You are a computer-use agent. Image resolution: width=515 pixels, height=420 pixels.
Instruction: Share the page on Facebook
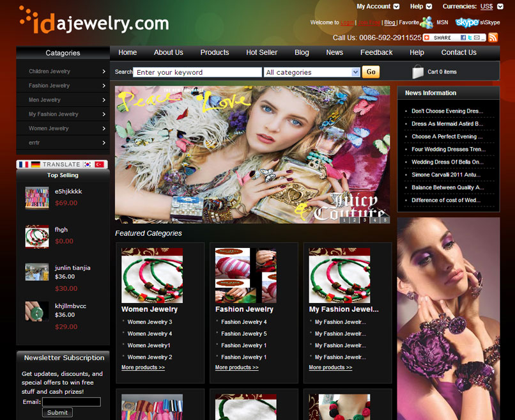(463, 38)
